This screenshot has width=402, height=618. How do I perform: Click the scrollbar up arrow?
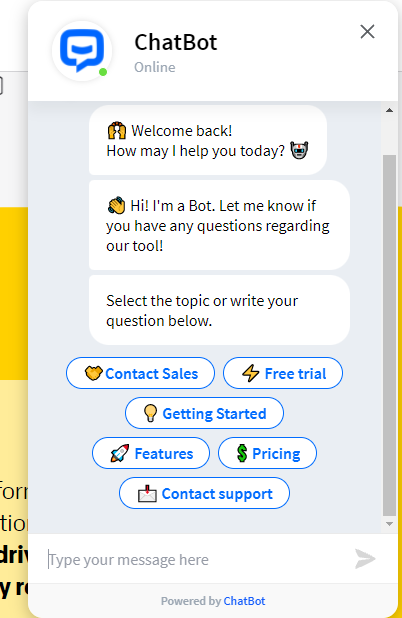point(389,110)
